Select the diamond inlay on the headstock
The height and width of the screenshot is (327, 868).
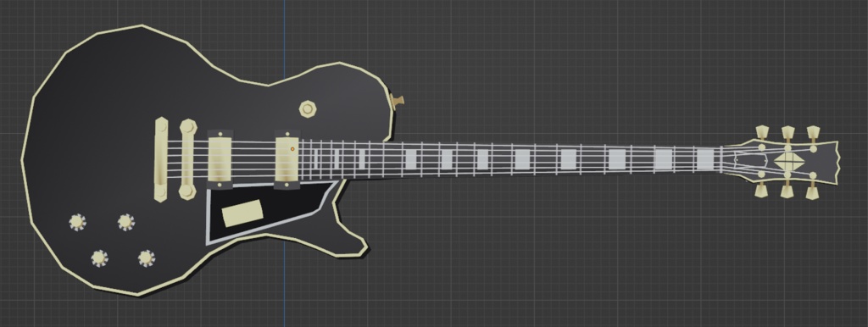pos(789,162)
